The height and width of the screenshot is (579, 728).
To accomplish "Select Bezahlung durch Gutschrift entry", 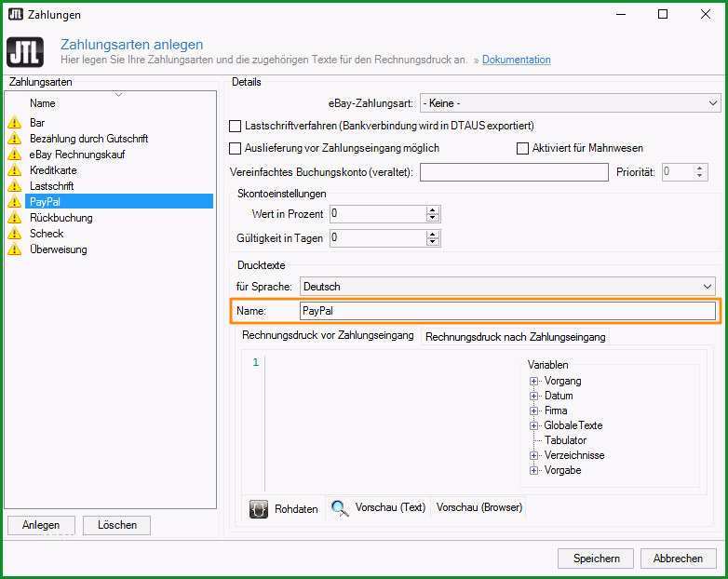I will coord(88,139).
